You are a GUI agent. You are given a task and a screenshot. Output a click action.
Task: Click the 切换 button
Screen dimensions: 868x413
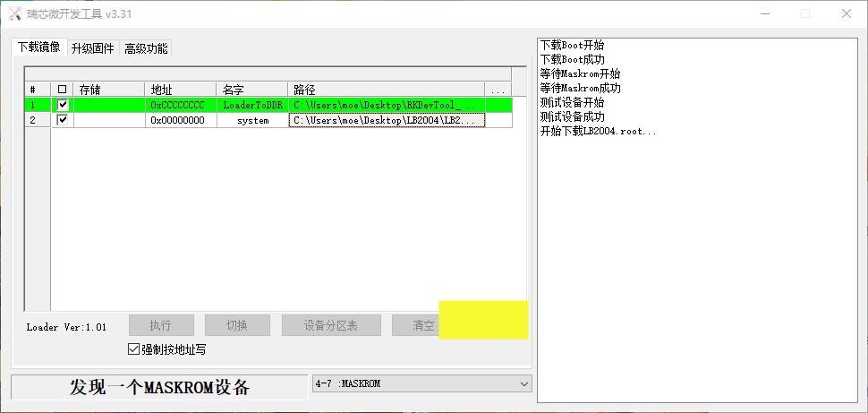(237, 325)
